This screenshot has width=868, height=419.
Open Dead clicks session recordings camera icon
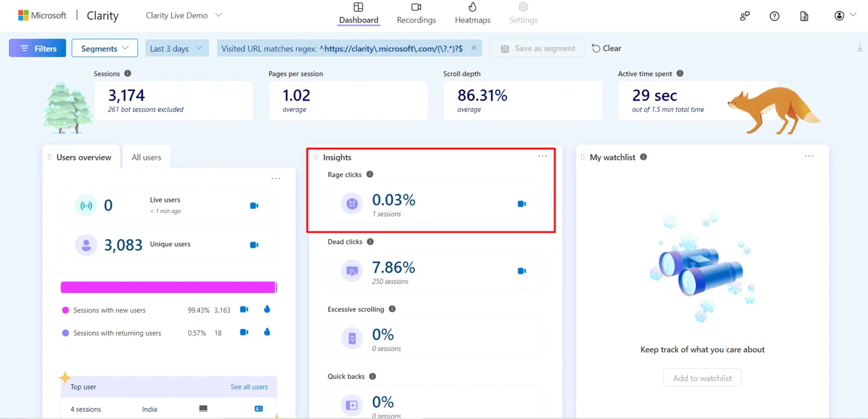[522, 271]
